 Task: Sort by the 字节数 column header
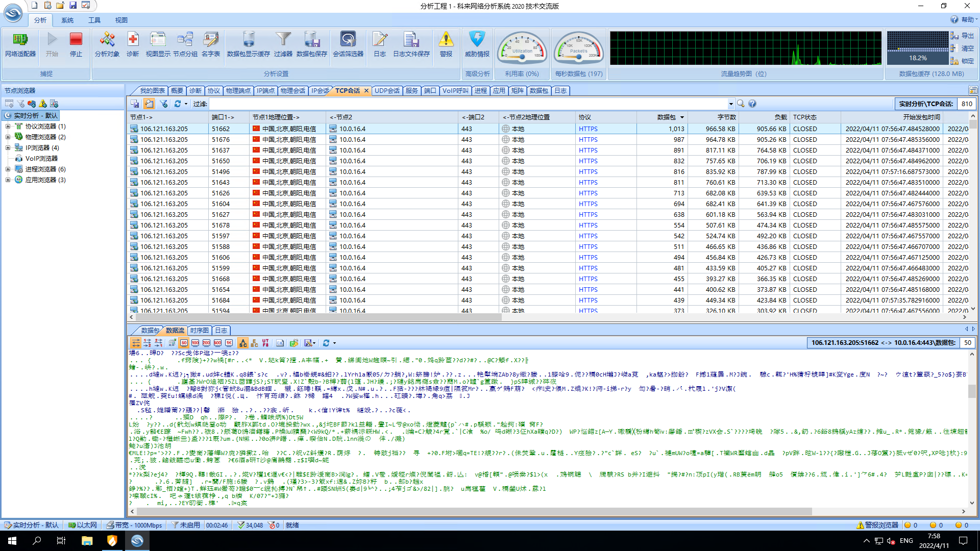[713, 117]
